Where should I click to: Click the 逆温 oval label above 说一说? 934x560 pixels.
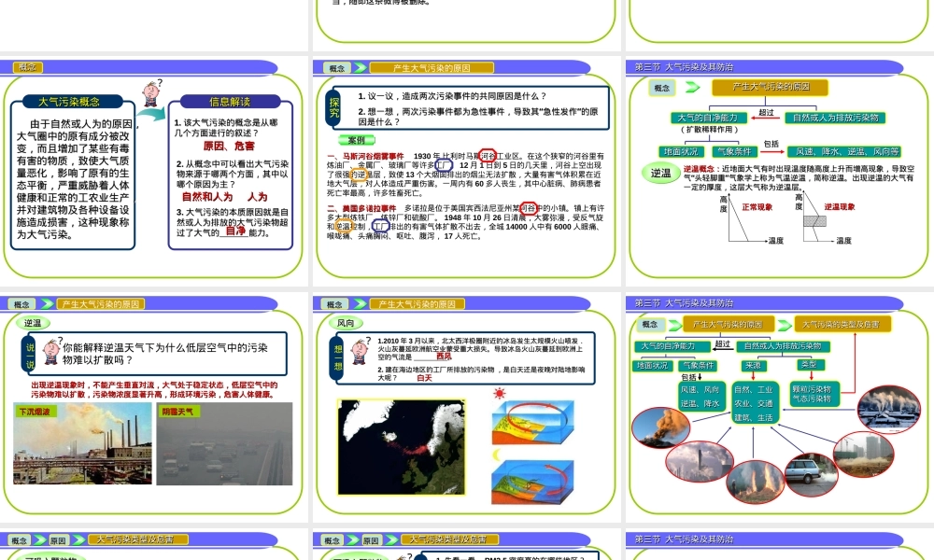click(x=32, y=323)
